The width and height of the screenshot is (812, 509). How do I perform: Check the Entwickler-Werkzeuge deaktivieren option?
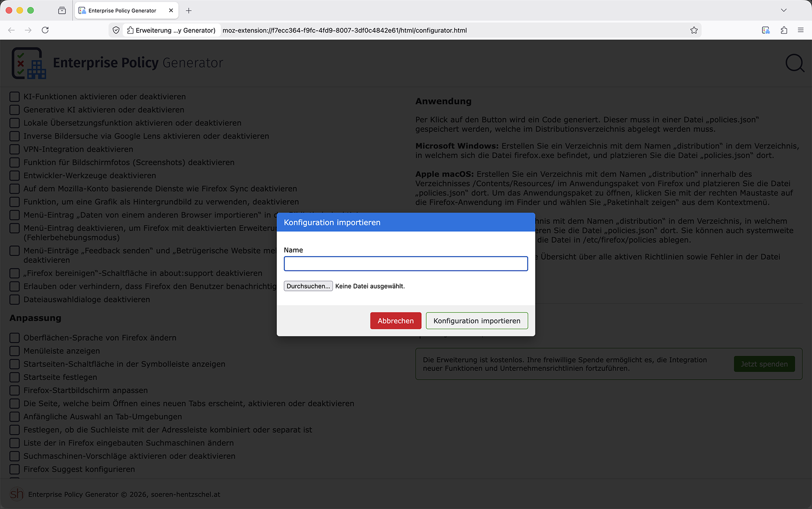(x=15, y=175)
